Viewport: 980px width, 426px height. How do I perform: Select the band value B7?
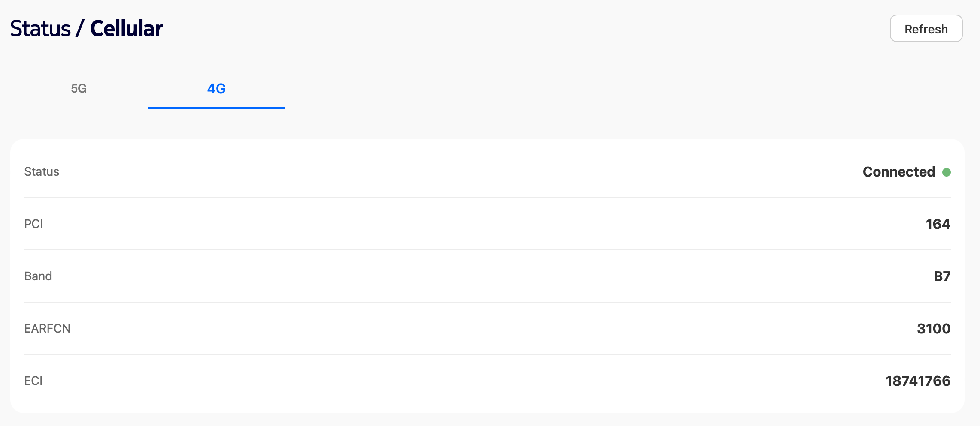tap(942, 276)
